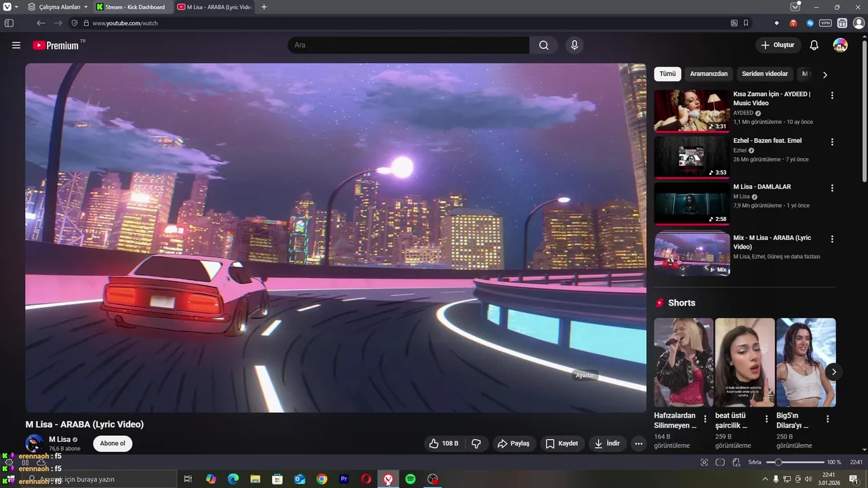Image resolution: width=868 pixels, height=488 pixels.
Task: Click the search magnifier button
Action: click(544, 45)
